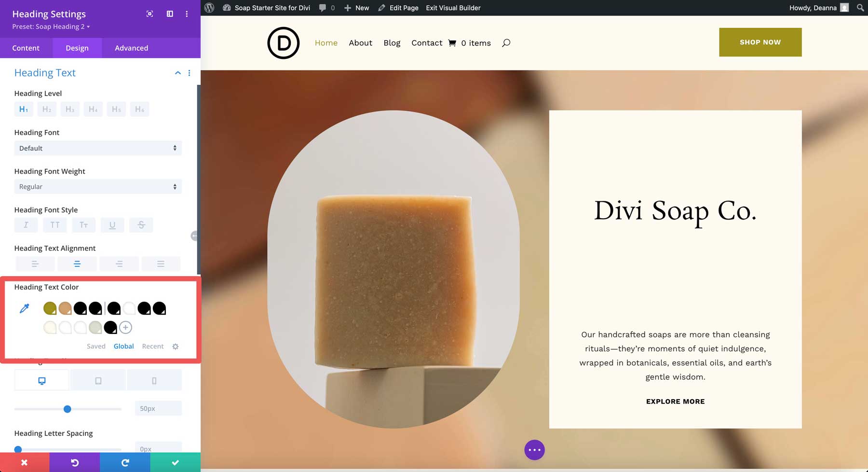Select the desktop device view
The image size is (868, 472).
tap(42, 381)
